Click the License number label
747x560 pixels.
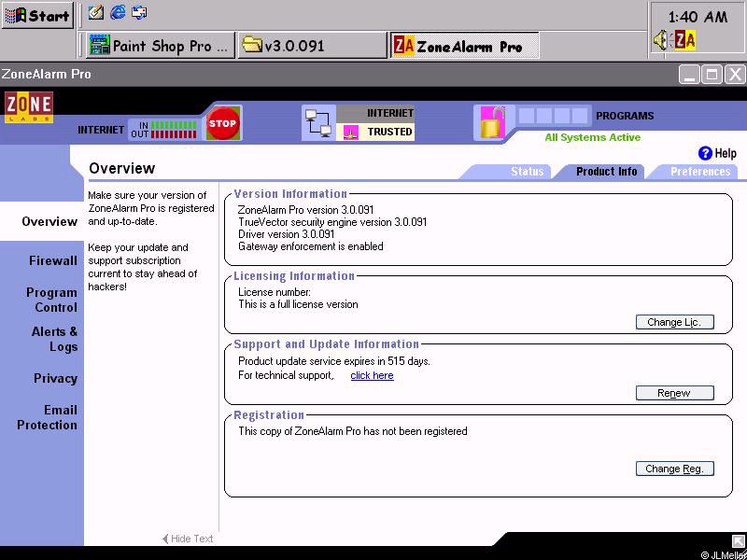point(275,292)
